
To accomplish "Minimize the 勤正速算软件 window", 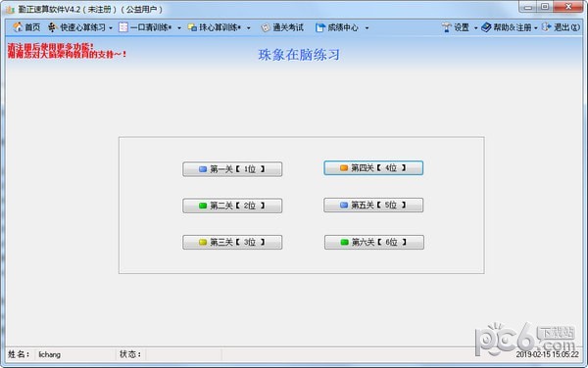I will click(x=528, y=7).
